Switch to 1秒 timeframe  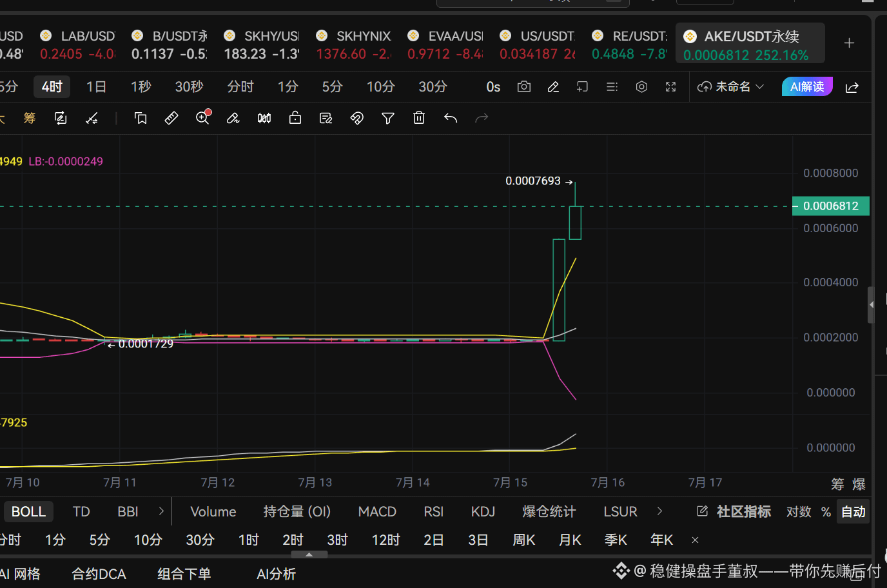(x=141, y=86)
